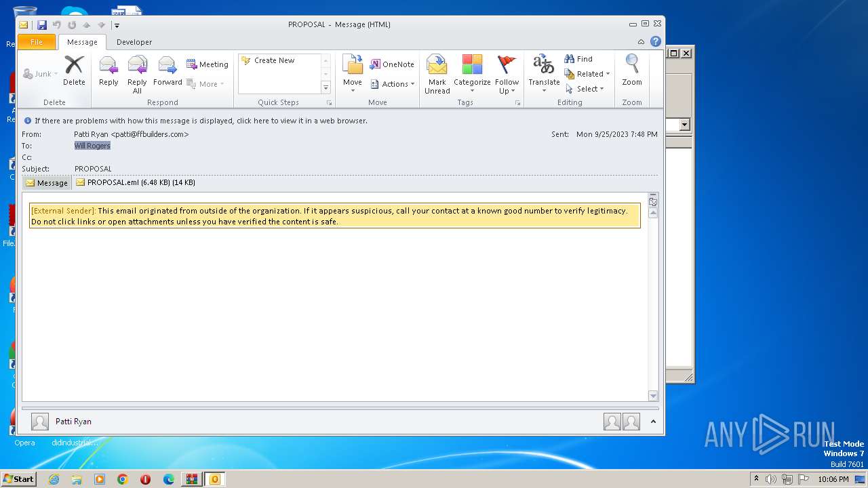Click the Delete message icon
This screenshot has width=868, height=488.
(x=74, y=70)
